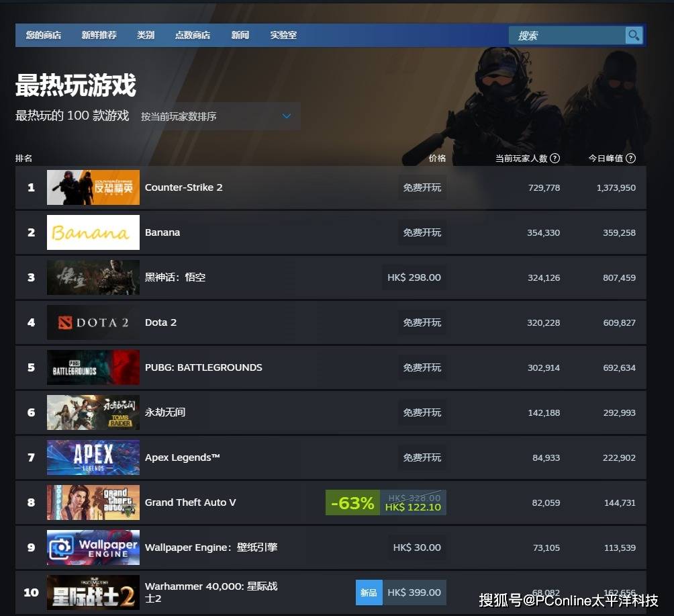Click PUBG: BATTLEGROUNDS title
Image resolution: width=674 pixels, height=616 pixels.
203,367
